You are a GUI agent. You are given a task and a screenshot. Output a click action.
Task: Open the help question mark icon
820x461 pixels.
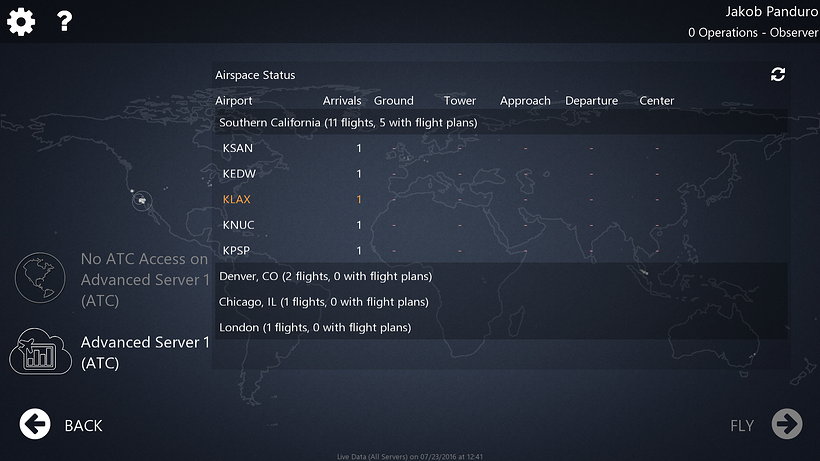64,21
